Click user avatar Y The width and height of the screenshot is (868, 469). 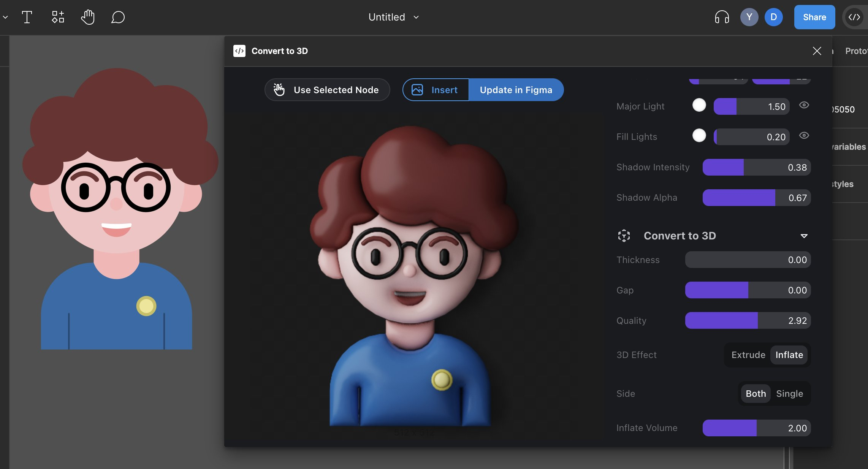pyautogui.click(x=749, y=17)
